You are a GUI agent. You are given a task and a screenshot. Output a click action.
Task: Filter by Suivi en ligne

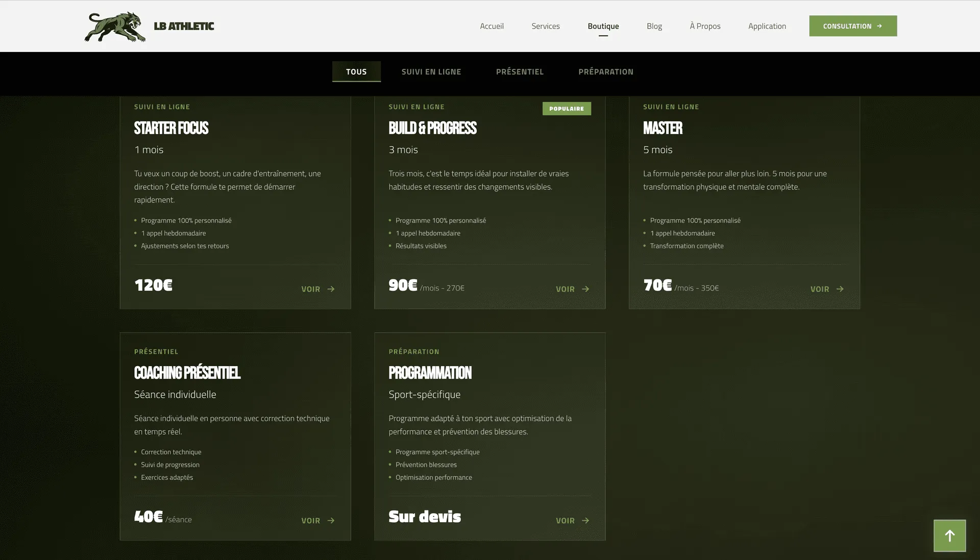point(431,72)
